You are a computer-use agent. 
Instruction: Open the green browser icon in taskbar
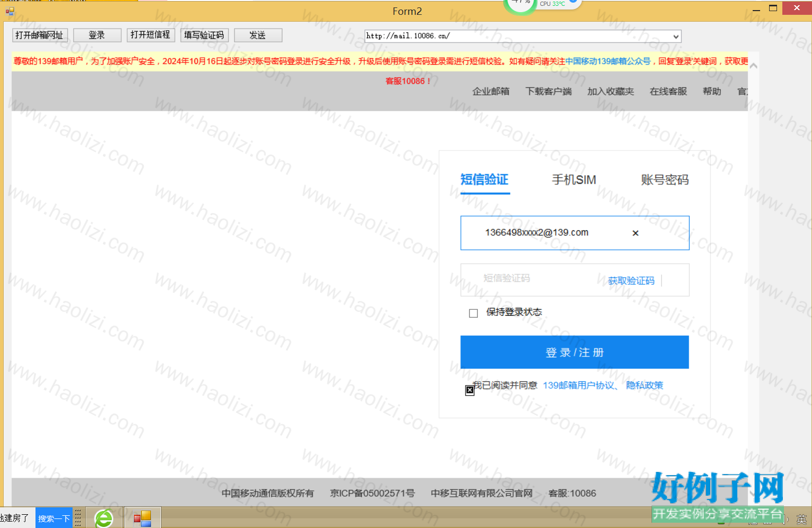pos(104,518)
